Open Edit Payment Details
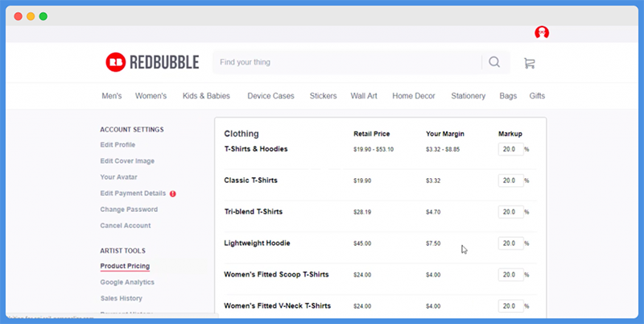The image size is (644, 324). (x=133, y=193)
